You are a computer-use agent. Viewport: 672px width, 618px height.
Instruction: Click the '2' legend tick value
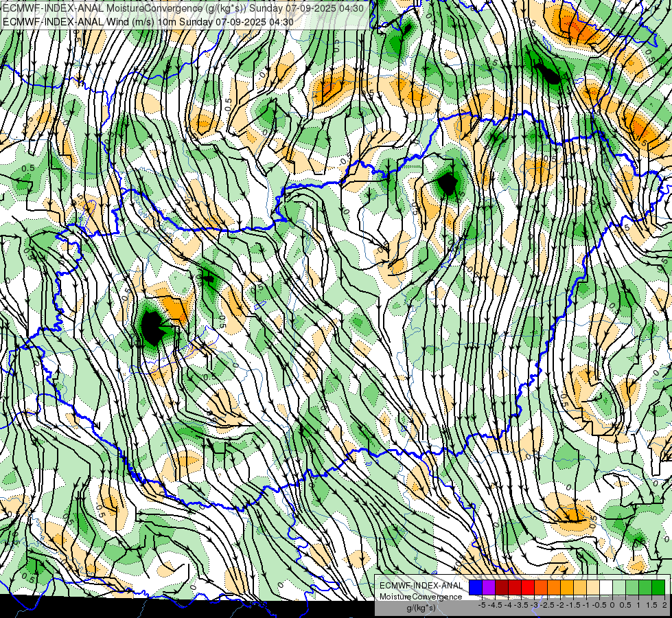(664, 605)
